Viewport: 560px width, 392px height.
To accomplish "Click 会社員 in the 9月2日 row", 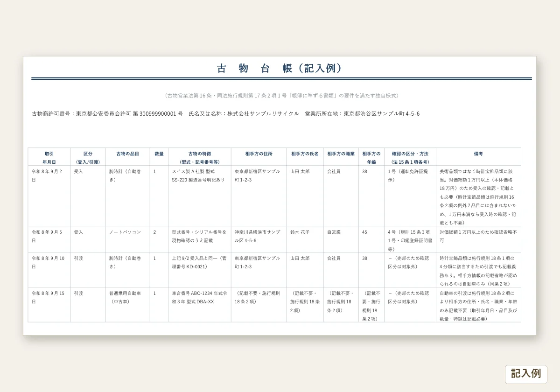I will 341,196.
